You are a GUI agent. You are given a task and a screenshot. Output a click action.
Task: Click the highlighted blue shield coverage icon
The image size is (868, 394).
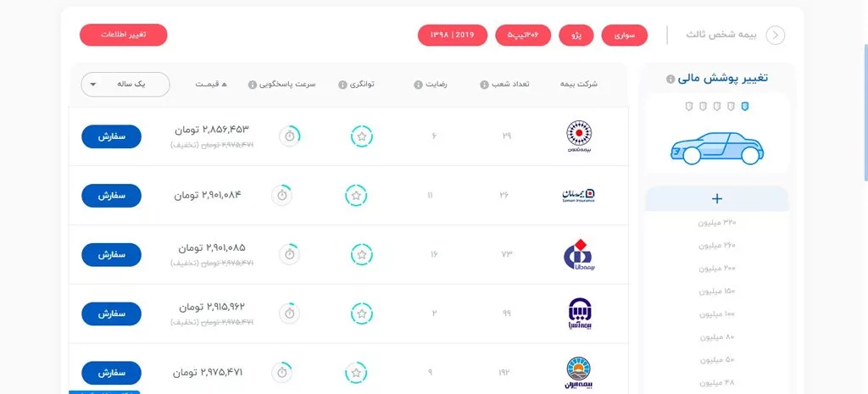click(x=744, y=107)
